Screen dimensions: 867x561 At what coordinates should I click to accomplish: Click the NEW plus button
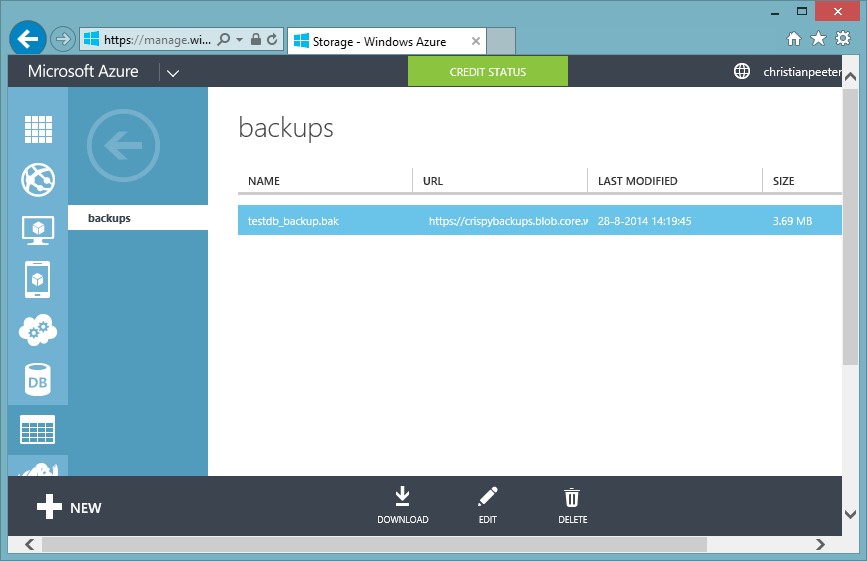point(69,508)
